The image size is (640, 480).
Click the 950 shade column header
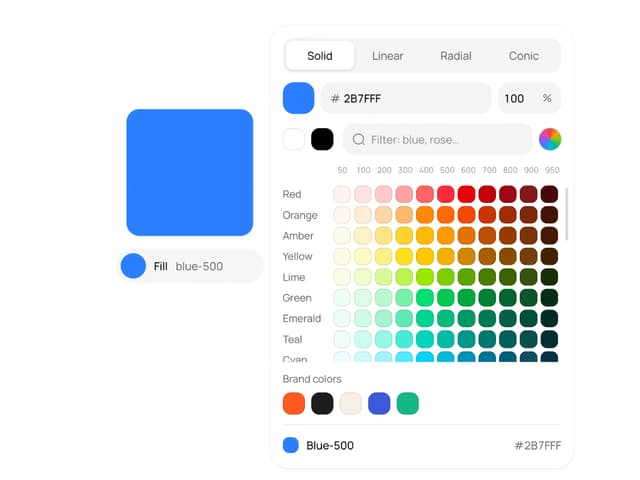(x=552, y=170)
